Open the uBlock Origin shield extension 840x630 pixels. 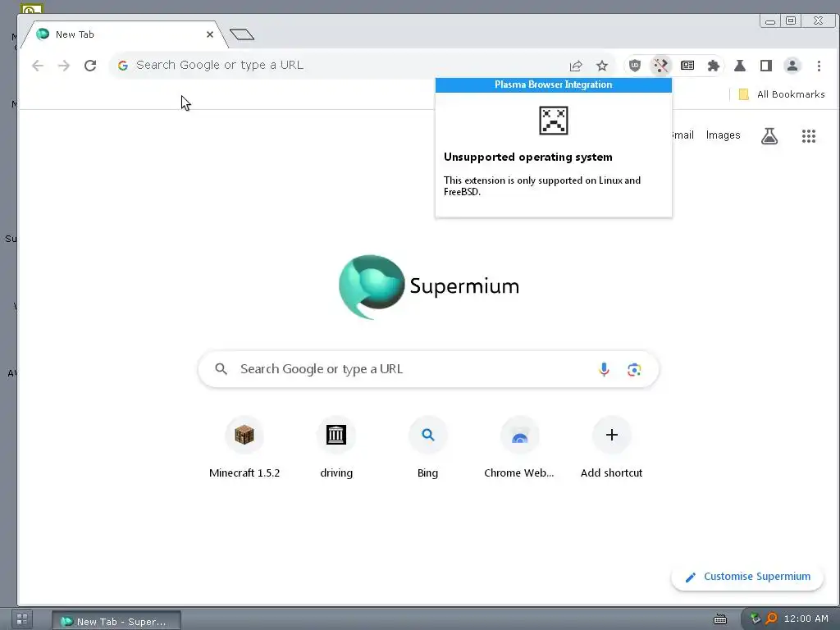[x=635, y=66]
